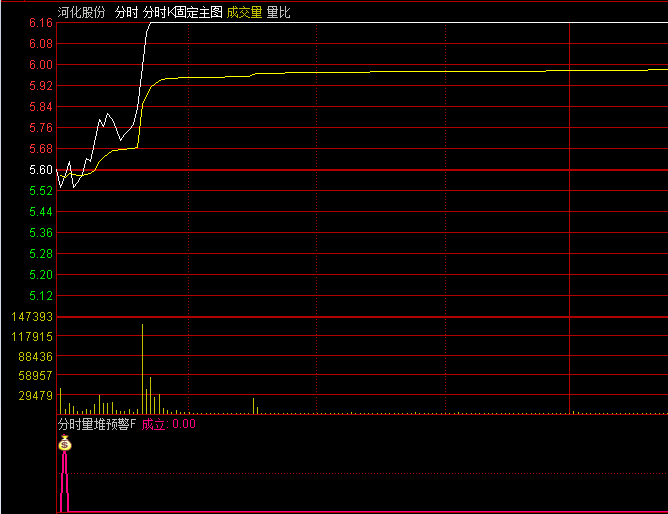Click the 6.08 price axis label

[41, 44]
